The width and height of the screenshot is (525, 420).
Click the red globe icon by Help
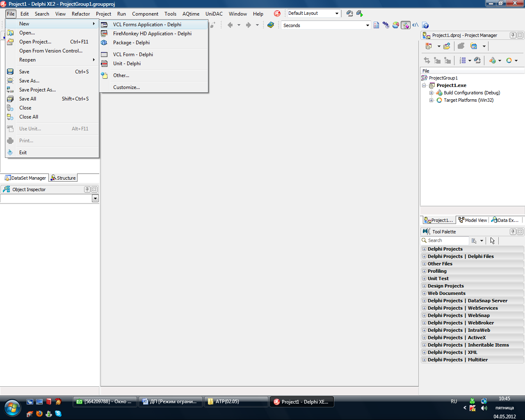[277, 14]
